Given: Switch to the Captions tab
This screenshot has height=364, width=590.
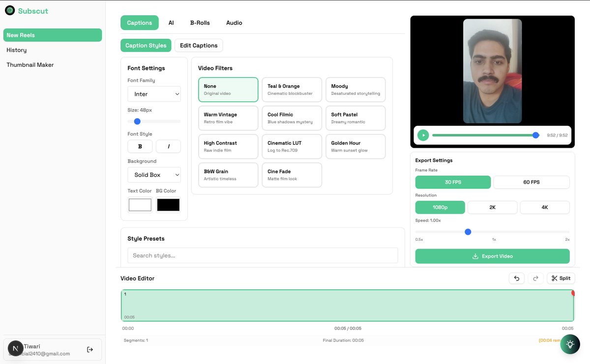Looking at the screenshot, I should tap(140, 23).
